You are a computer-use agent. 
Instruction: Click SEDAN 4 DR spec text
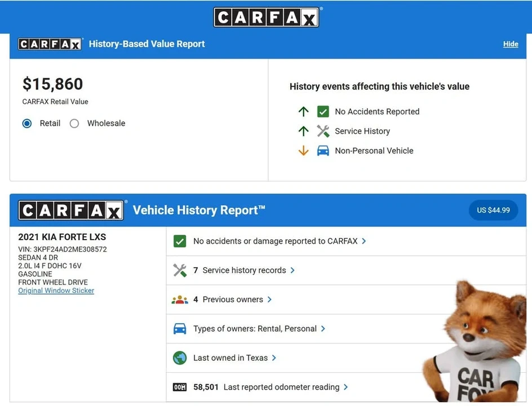point(38,258)
